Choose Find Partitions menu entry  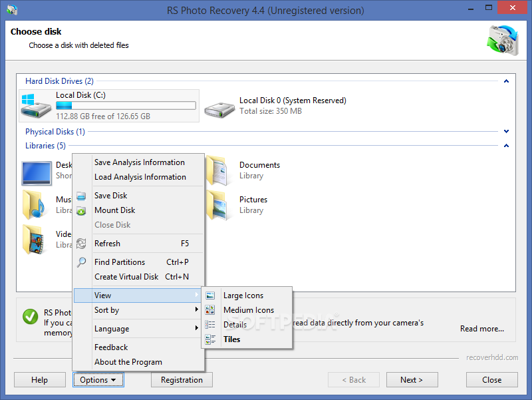point(138,262)
